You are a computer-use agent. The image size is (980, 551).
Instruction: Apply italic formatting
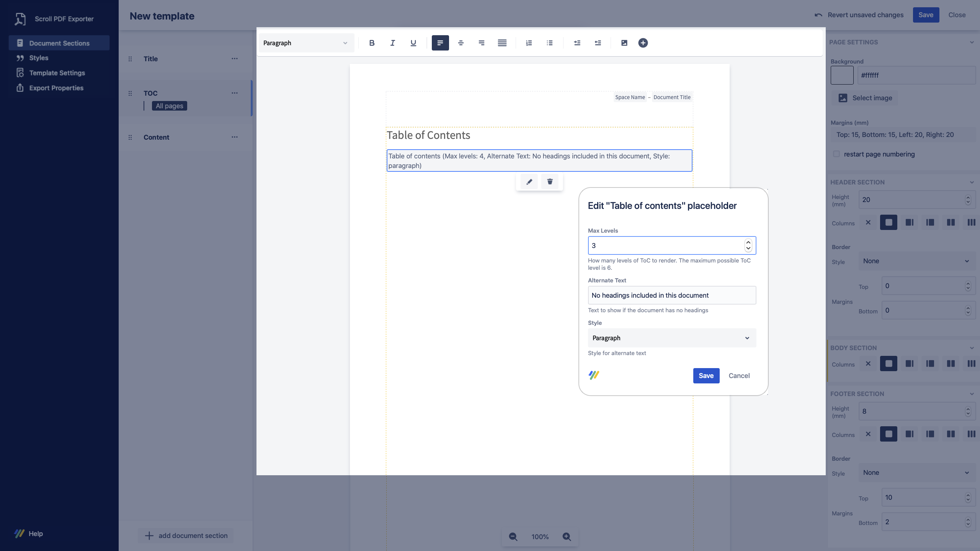point(392,43)
